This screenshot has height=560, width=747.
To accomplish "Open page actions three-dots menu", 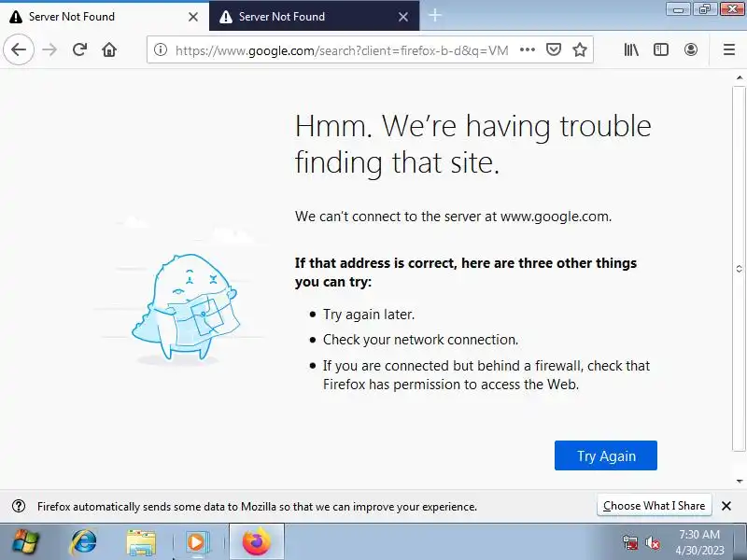I will pyautogui.click(x=528, y=49).
